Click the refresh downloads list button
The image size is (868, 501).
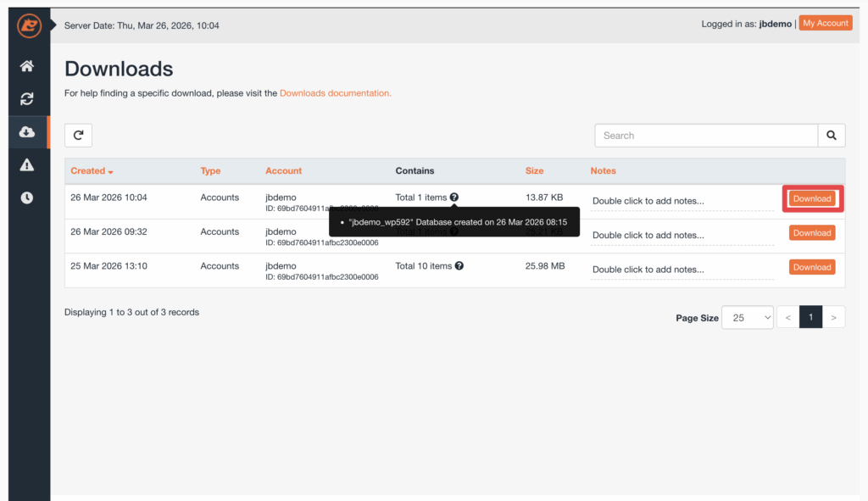(x=78, y=135)
